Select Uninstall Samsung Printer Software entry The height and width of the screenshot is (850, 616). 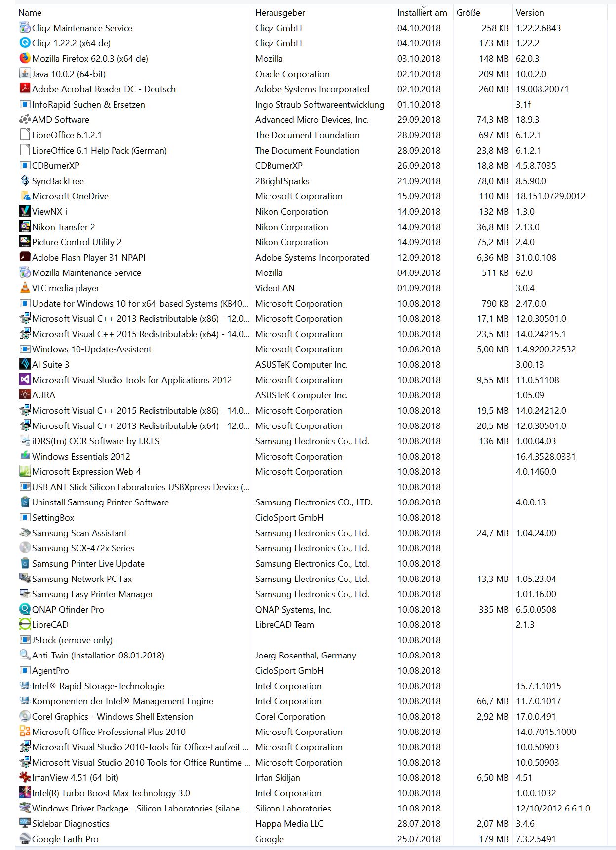click(x=100, y=502)
